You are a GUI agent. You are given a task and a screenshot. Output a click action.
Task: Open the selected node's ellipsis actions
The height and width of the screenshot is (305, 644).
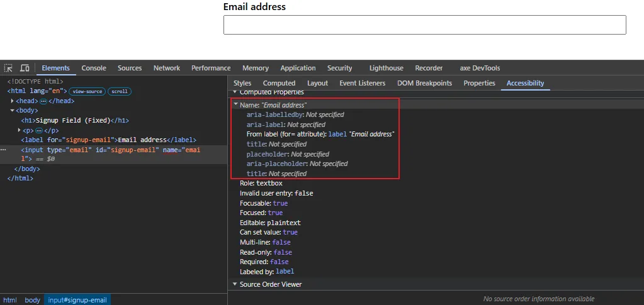pyautogui.click(x=3, y=150)
